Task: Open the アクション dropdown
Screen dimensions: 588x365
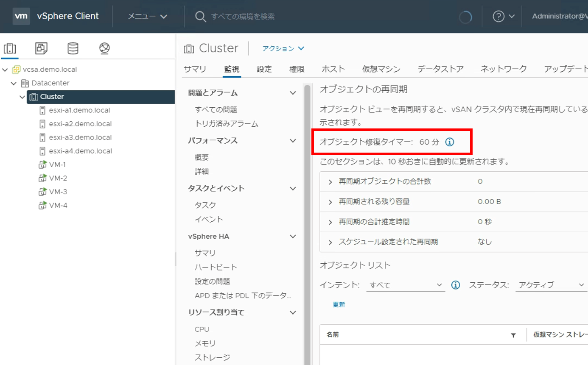Action: [x=283, y=48]
